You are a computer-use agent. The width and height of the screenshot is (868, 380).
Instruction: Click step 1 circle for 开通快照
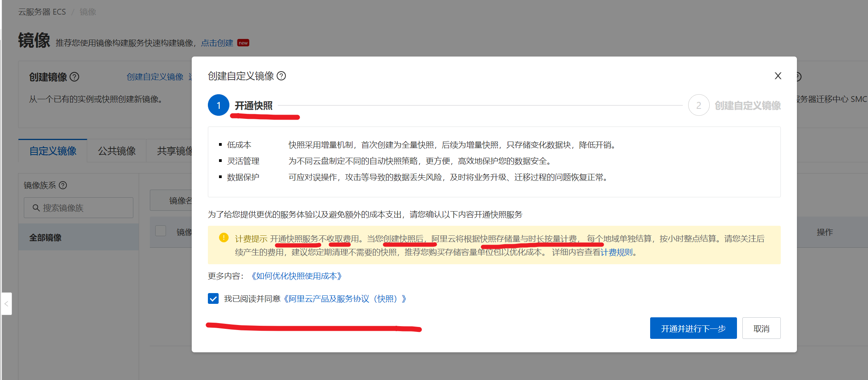(x=218, y=105)
